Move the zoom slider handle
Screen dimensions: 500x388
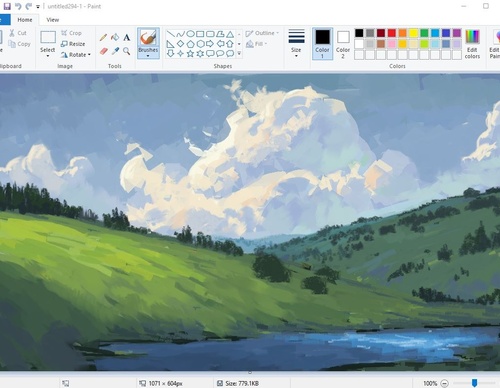474,383
